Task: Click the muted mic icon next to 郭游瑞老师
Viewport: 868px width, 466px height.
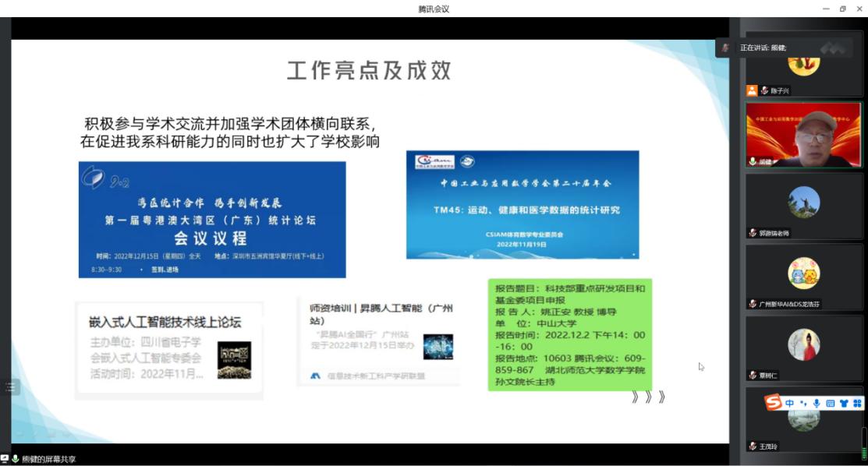Action: point(753,233)
